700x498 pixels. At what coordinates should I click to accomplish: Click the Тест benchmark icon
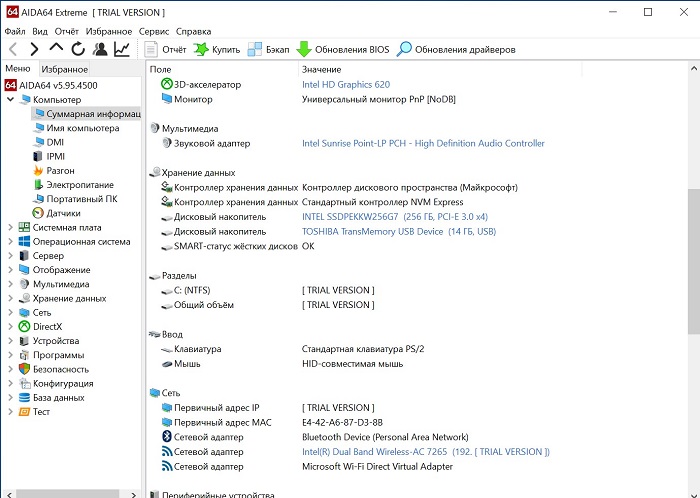click(x=24, y=412)
